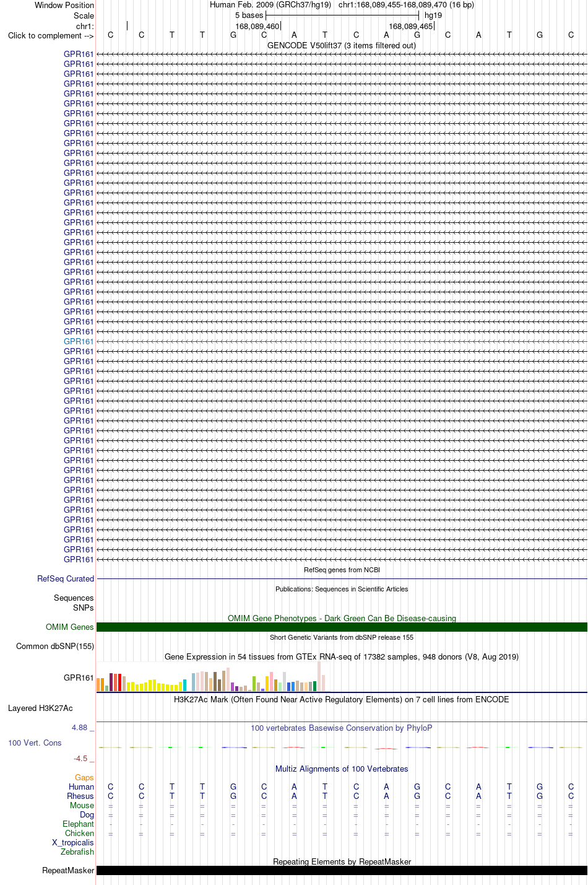Click the Zebrafish species row label
This screenshot has height=885, width=588.
77,852
